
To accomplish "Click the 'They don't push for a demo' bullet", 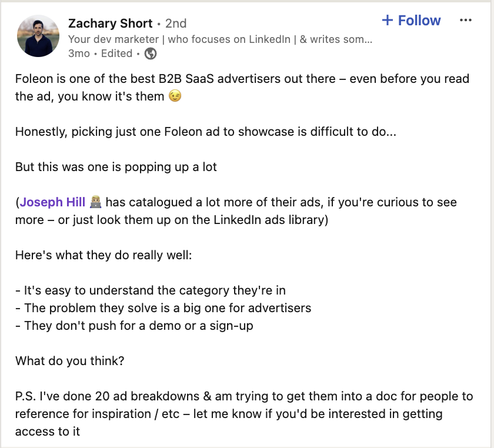I will (134, 326).
